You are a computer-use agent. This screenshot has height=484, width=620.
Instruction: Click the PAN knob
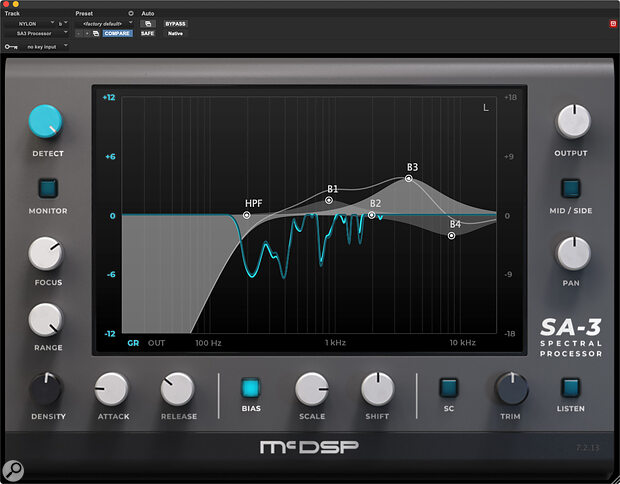coord(572,253)
